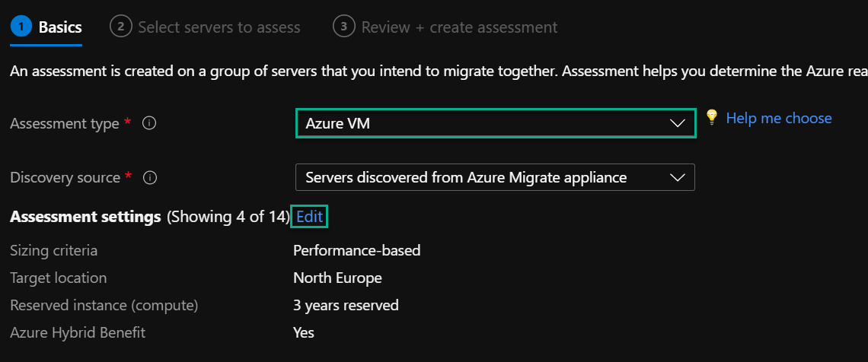Expand the Discovery source dropdown chevron
The width and height of the screenshot is (868, 362).
(678, 178)
